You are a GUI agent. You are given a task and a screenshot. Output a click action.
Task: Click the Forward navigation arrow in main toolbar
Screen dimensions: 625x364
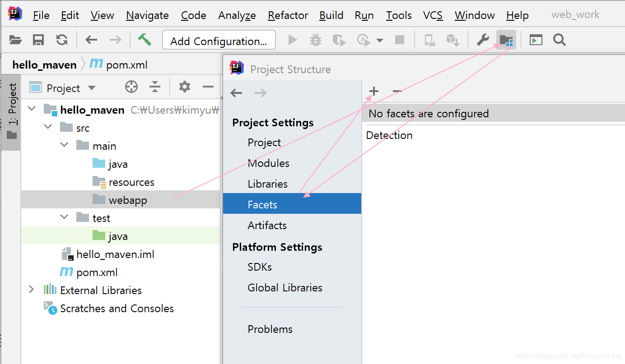[116, 40]
